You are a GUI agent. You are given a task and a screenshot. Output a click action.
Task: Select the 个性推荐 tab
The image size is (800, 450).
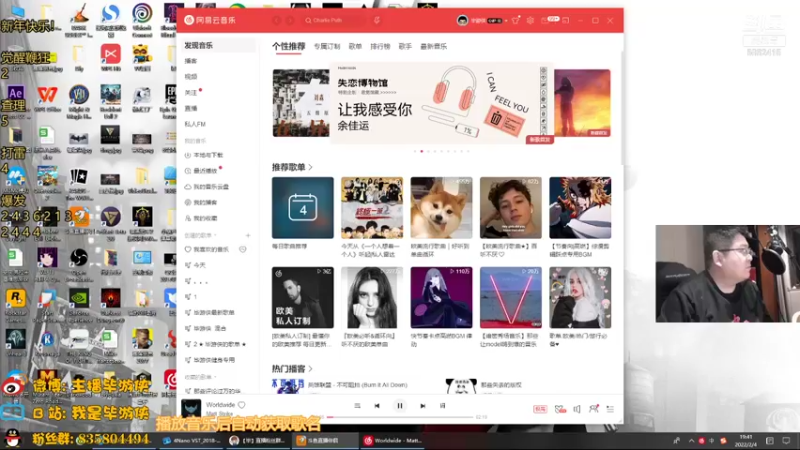pos(288,46)
